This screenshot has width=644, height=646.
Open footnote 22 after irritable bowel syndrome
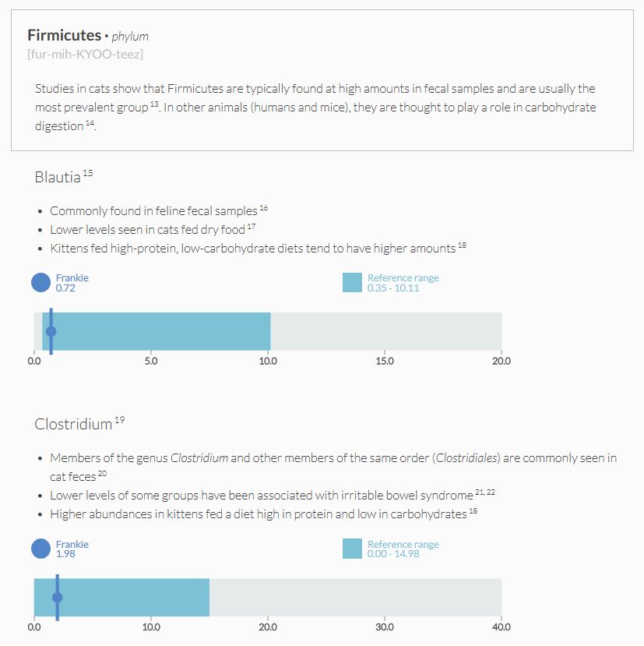tap(491, 492)
